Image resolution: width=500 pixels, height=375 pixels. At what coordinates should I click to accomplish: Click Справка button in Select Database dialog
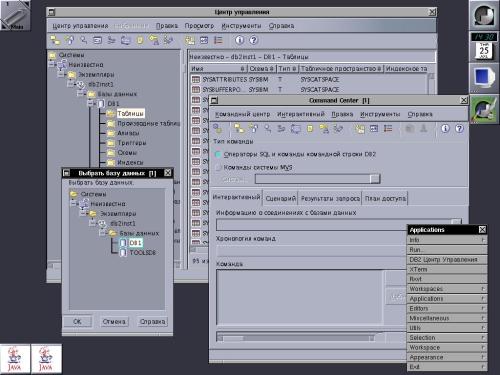click(x=152, y=322)
